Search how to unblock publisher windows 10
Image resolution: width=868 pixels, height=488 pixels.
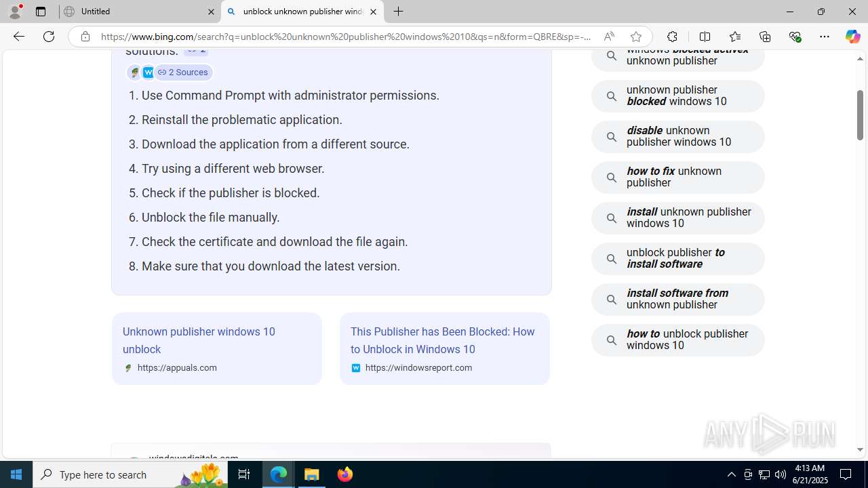677,340
